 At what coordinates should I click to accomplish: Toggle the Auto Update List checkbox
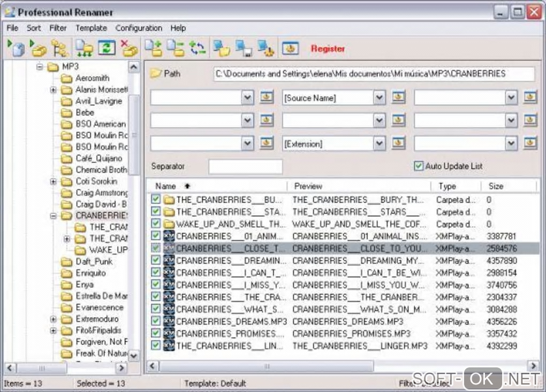point(419,166)
